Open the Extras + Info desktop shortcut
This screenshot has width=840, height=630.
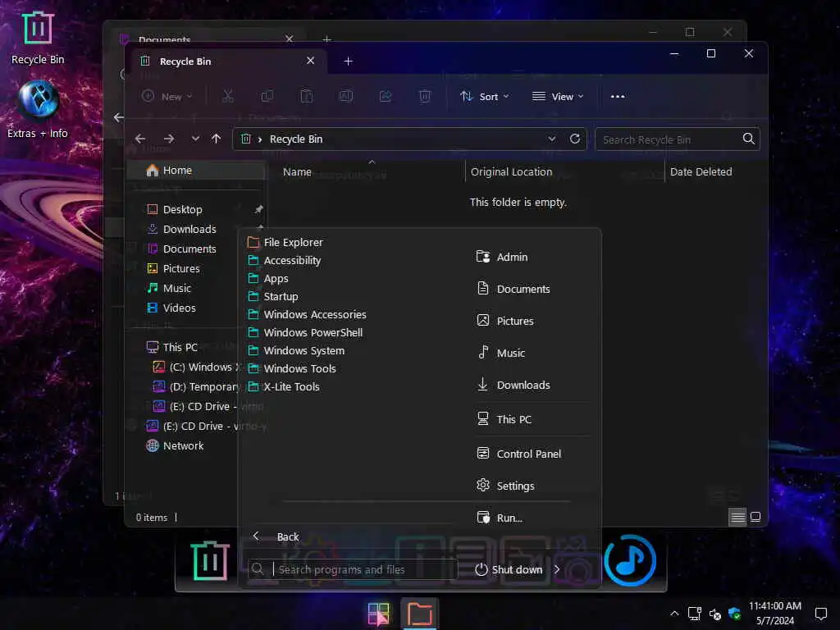pyautogui.click(x=38, y=110)
